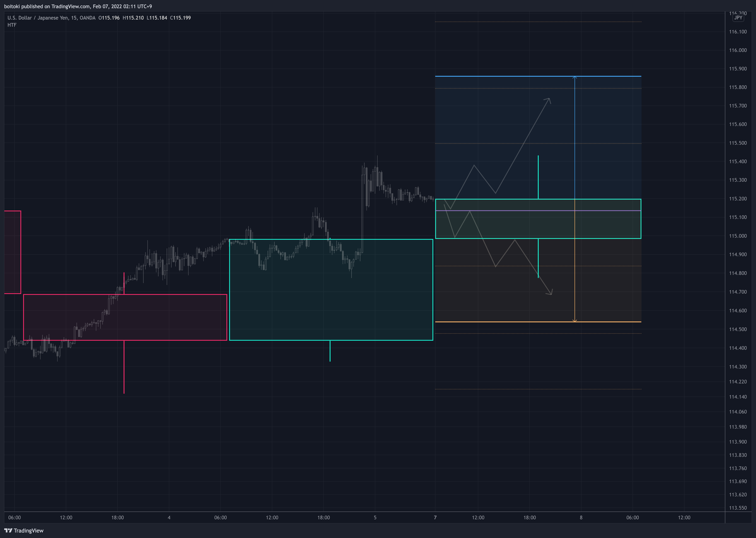756x538 pixels.
Task: Click the 114.500 price axis label
Action: [738, 330]
